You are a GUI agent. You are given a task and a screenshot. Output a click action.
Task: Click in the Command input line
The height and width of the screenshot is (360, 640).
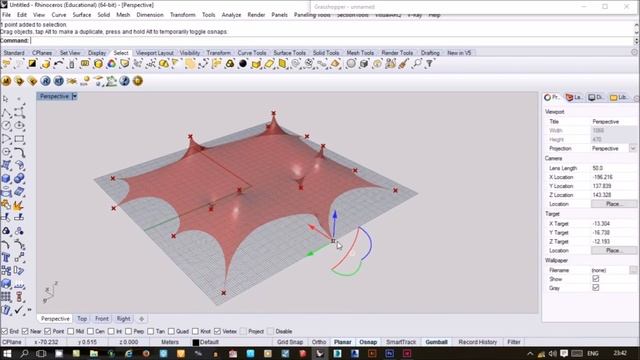[331, 40]
